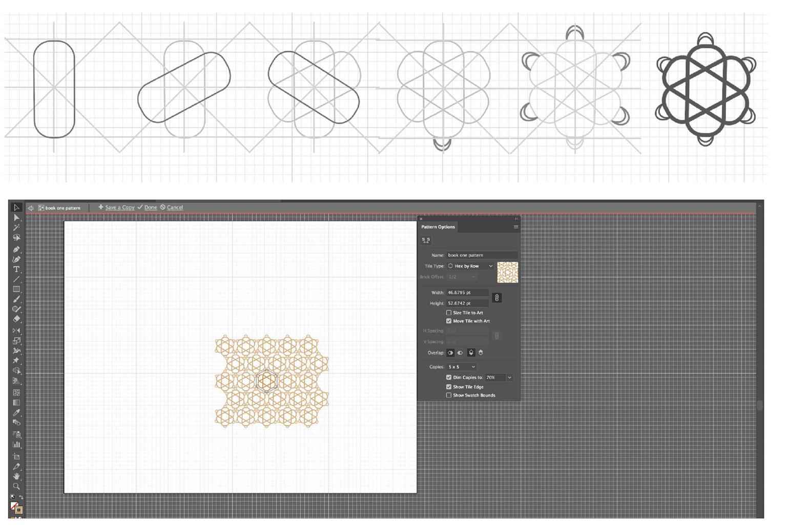Select the Column Graph tool

point(16,444)
